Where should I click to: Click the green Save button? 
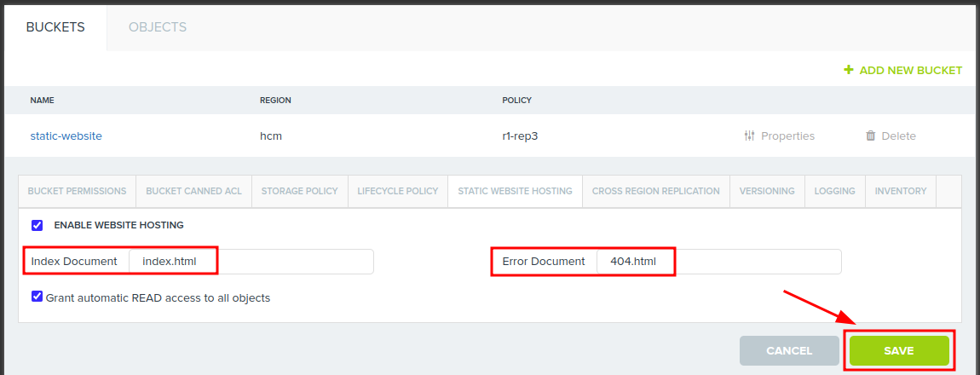(898, 350)
